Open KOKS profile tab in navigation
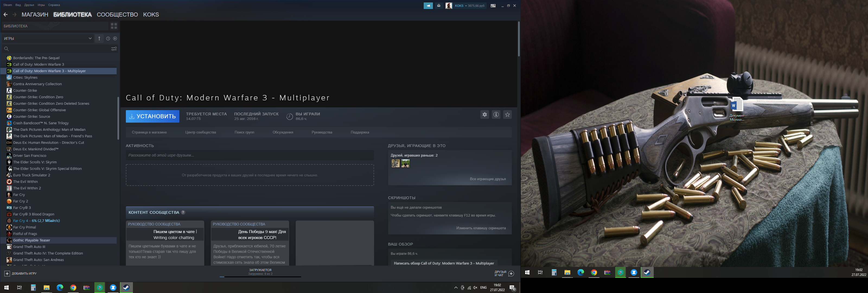Viewport: 868px width, 293px height. 151,14
